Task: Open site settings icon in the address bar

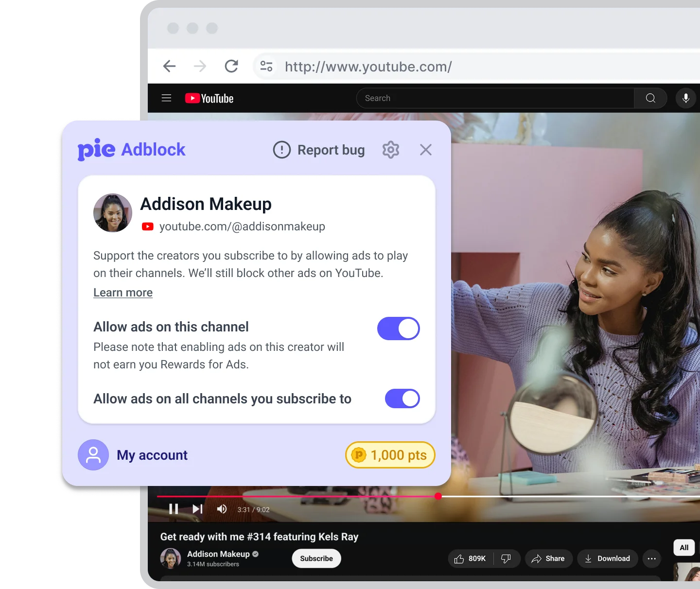Action: tap(266, 66)
